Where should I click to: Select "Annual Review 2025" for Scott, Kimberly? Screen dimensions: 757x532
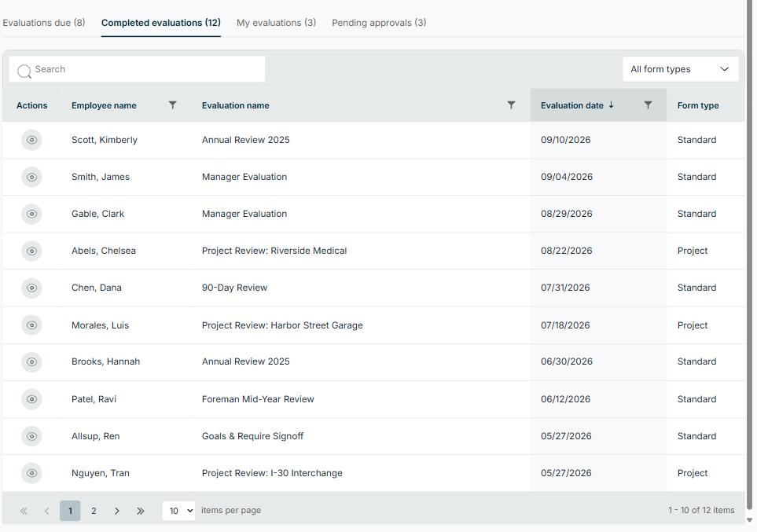click(x=246, y=140)
